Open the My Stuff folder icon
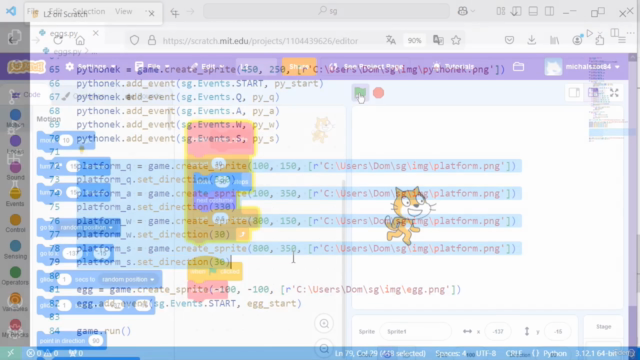 tap(518, 67)
